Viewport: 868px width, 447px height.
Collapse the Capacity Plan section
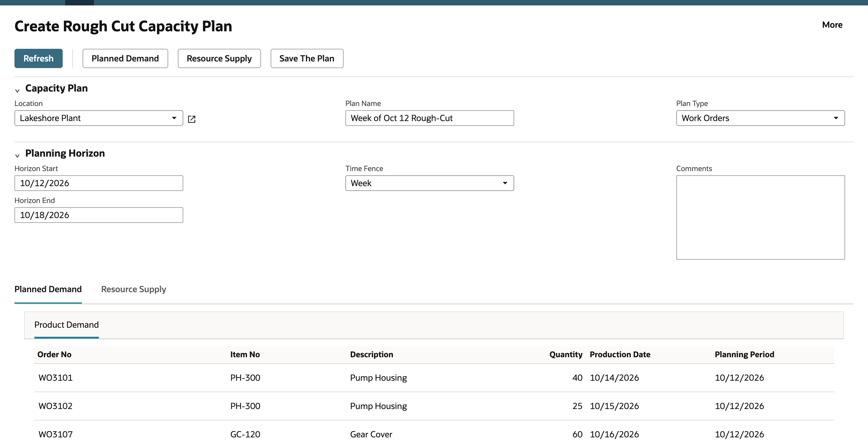[x=17, y=90]
